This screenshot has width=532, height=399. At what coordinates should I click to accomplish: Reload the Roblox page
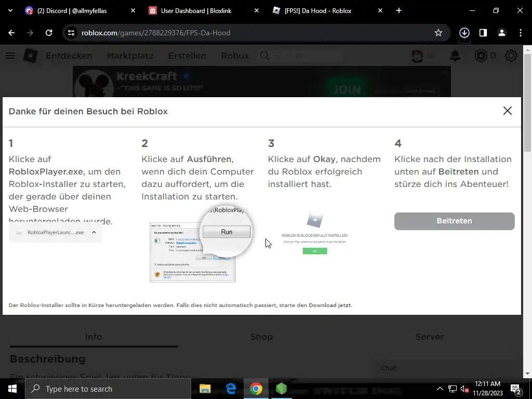click(49, 33)
